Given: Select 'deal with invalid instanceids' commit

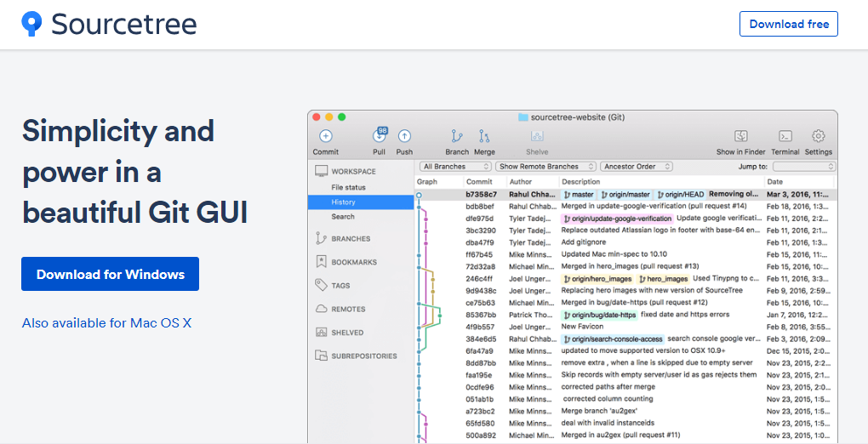Looking at the screenshot, I should [625, 423].
